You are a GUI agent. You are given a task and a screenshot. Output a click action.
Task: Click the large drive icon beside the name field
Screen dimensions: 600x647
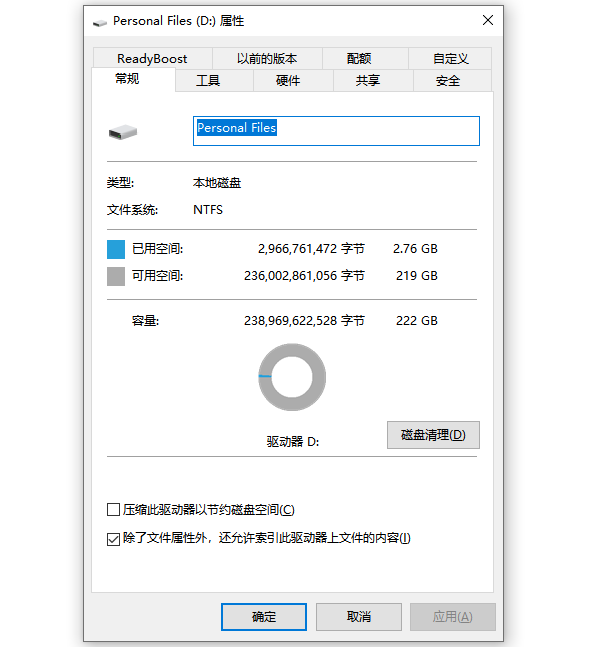click(x=123, y=132)
